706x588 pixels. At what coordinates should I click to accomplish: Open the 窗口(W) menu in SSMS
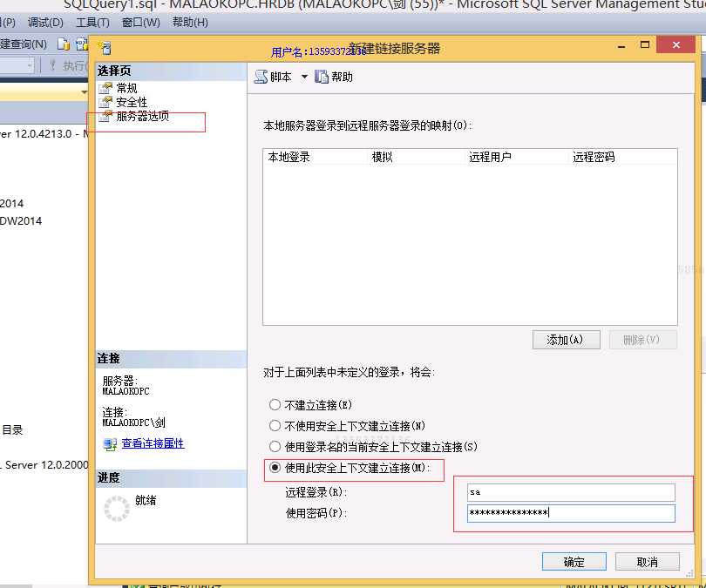pos(141,22)
